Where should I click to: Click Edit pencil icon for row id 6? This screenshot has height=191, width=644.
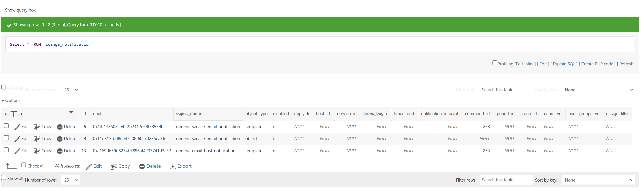pos(17,127)
